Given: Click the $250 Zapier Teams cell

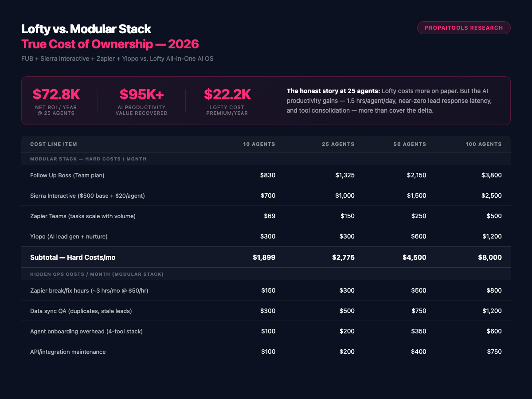Looking at the screenshot, I should [419, 216].
